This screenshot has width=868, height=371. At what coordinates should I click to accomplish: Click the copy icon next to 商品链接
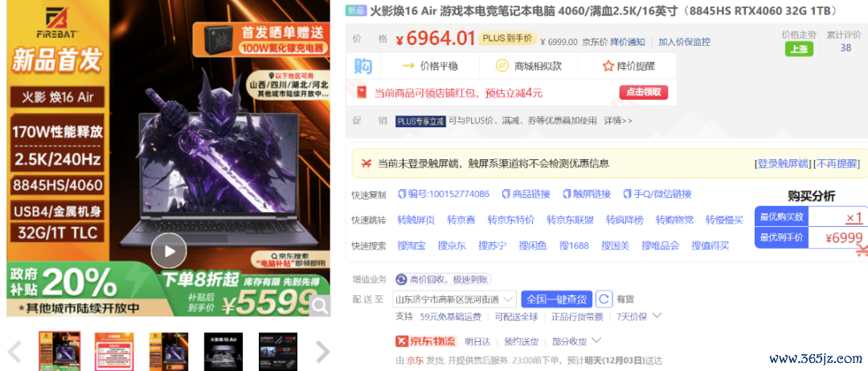point(506,194)
